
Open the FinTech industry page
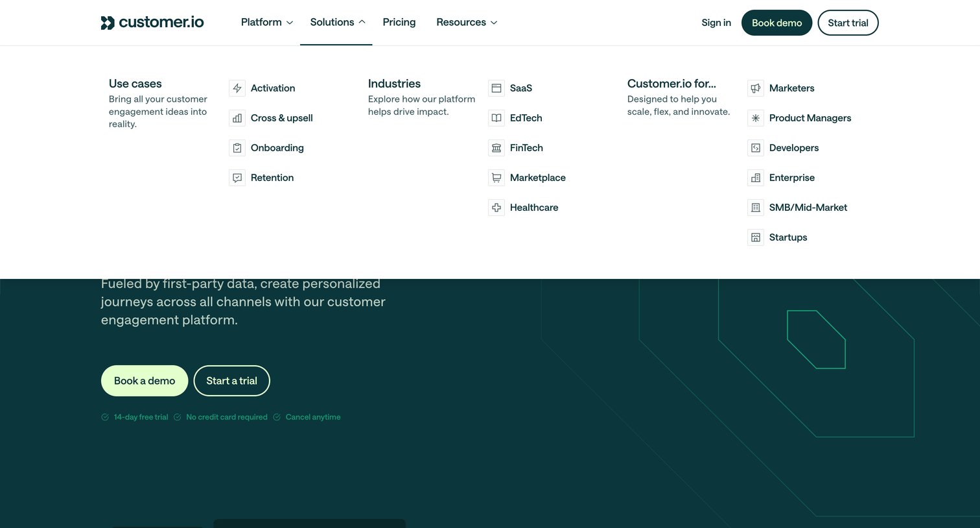(x=526, y=148)
